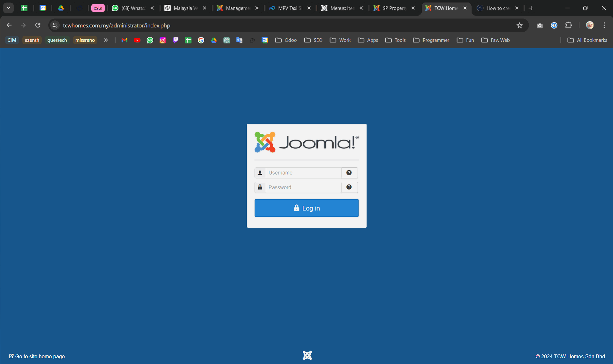Follow the Go to site home page link
The height and width of the screenshot is (364, 613).
pos(37,356)
